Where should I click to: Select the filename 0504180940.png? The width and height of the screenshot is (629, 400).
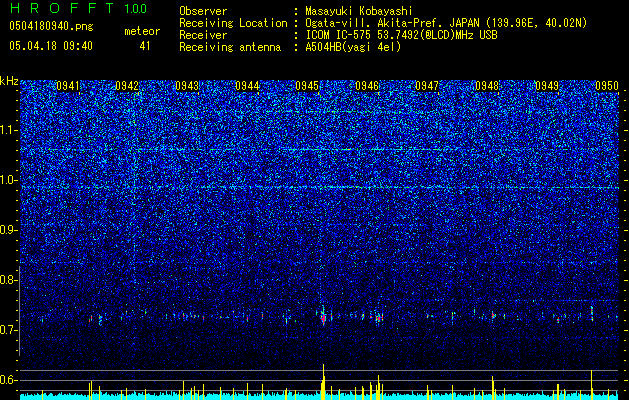pos(51,27)
